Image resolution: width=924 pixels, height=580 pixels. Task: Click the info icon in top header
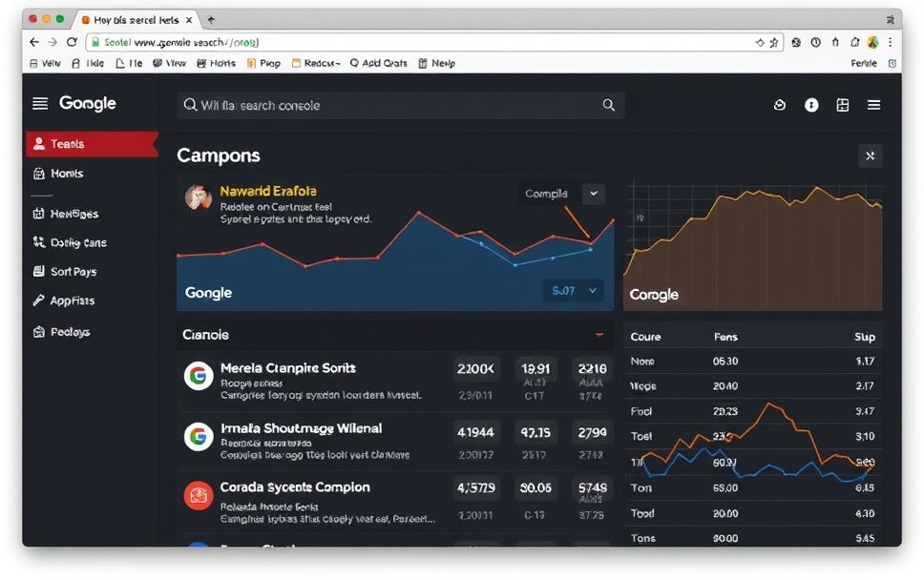tap(811, 105)
